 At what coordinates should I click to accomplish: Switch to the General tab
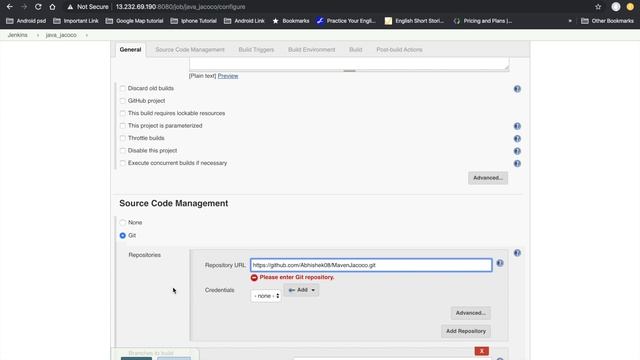pos(130,49)
